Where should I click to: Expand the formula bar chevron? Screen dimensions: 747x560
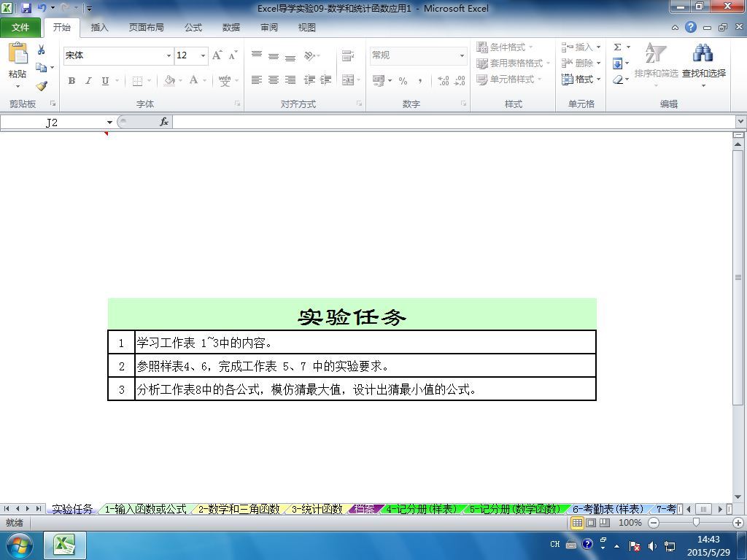coord(740,122)
